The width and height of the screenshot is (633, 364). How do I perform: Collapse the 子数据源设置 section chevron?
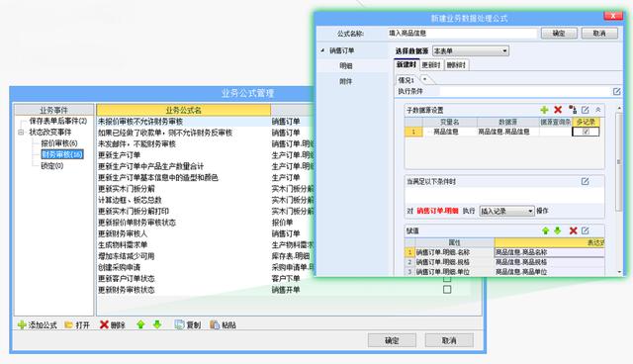tap(597, 110)
